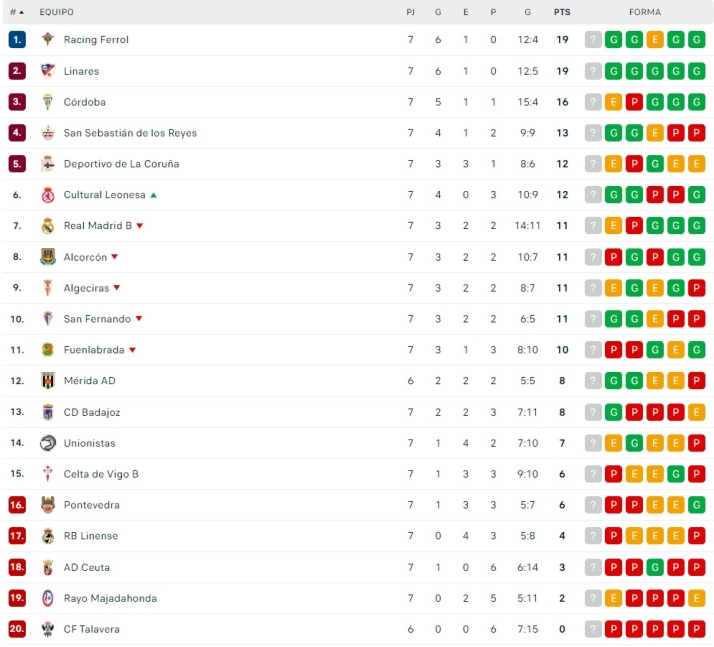Click the Racing Ferrol club crest

pos(47,40)
